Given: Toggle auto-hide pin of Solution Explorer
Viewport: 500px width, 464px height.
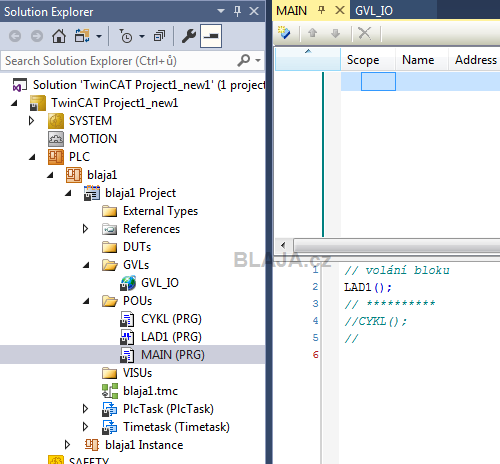Looking at the screenshot, I should pyautogui.click(x=237, y=11).
